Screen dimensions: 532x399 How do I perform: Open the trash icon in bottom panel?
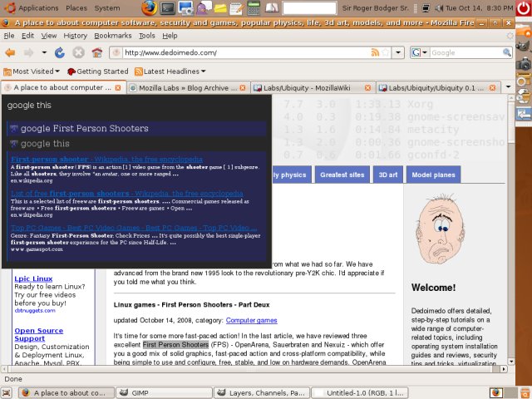[x=525, y=392]
